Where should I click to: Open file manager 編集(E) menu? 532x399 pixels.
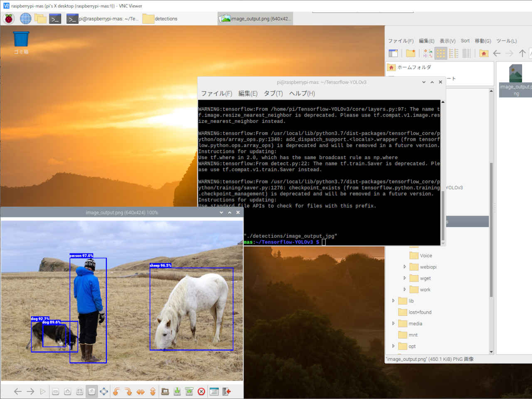(426, 41)
